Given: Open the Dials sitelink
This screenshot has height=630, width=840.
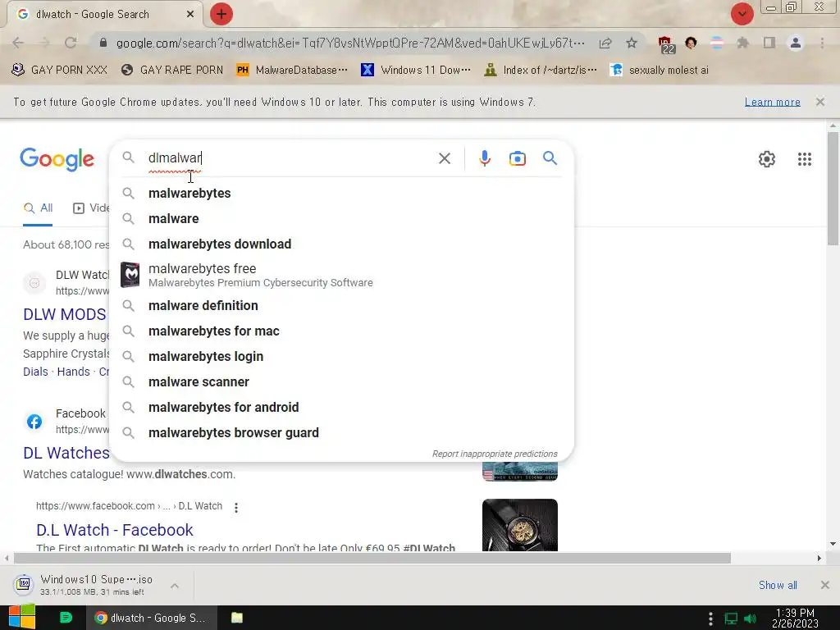Looking at the screenshot, I should point(35,372).
